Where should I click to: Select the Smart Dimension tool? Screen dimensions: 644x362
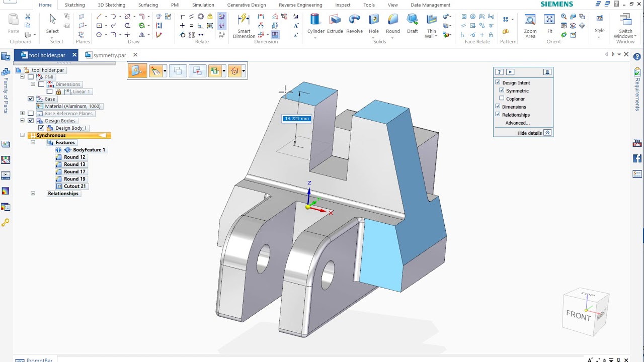pyautogui.click(x=244, y=26)
